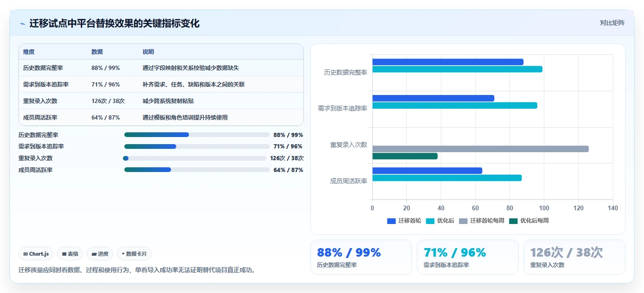Select the Chart.js tag chip
The width and height of the screenshot is (644, 293).
pyautogui.click(x=36, y=254)
